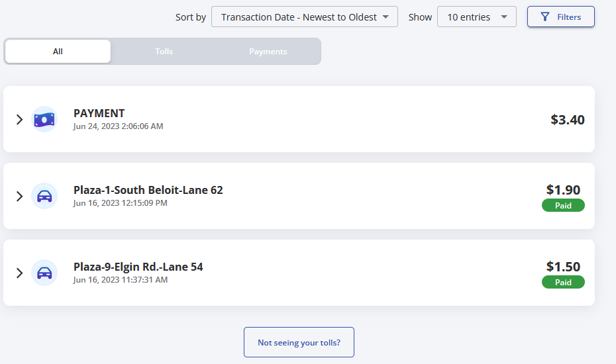Click the Plaza-1-South Beloit-Lane 62 title
Screen dimensions: 616x364
pyautogui.click(x=148, y=190)
